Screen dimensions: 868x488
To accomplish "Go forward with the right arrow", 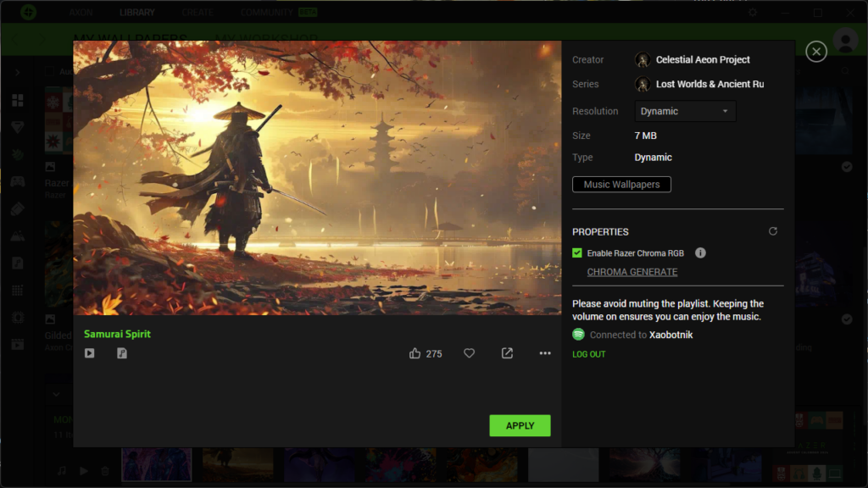I will pyautogui.click(x=42, y=39).
